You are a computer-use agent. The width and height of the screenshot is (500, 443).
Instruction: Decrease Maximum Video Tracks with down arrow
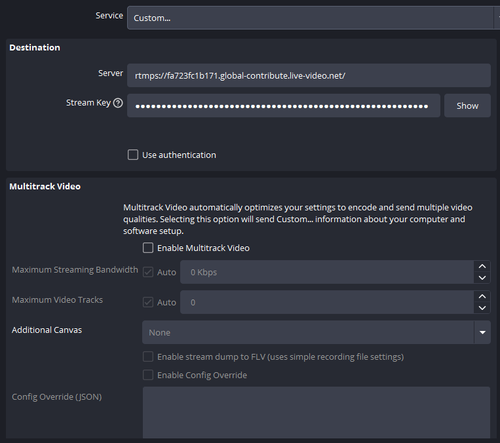482,308
